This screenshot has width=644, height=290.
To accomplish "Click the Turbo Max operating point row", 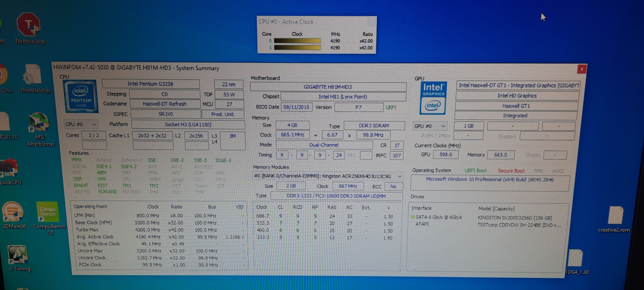I will coord(160,230).
